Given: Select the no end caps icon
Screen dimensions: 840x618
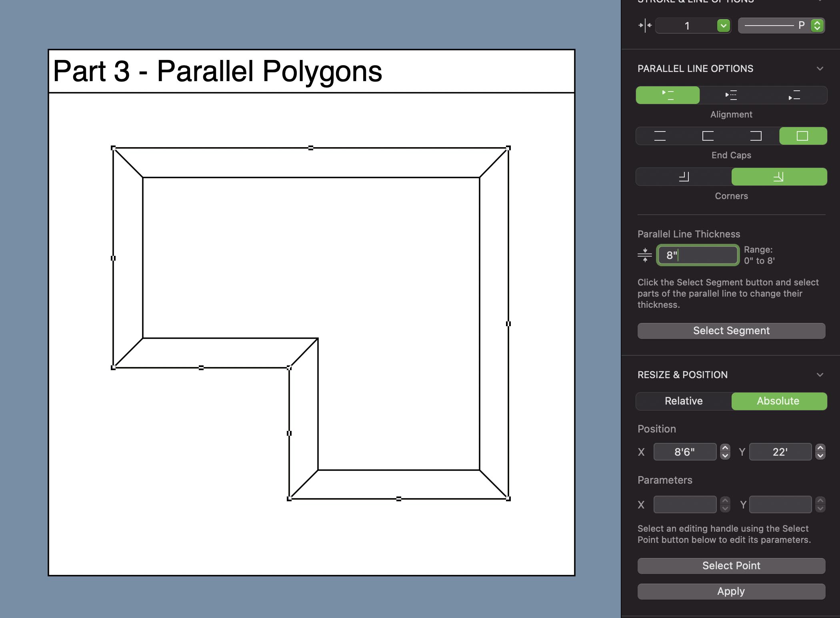Looking at the screenshot, I should click(660, 136).
